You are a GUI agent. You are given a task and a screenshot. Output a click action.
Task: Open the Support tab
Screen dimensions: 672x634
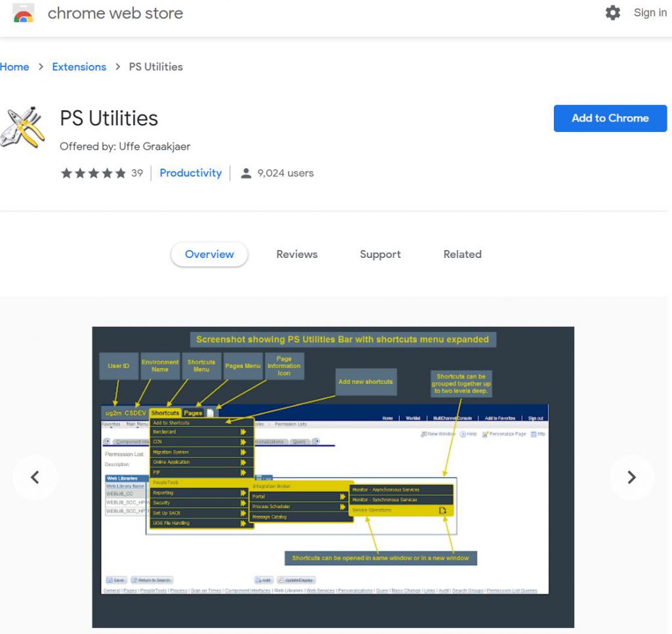[380, 254]
